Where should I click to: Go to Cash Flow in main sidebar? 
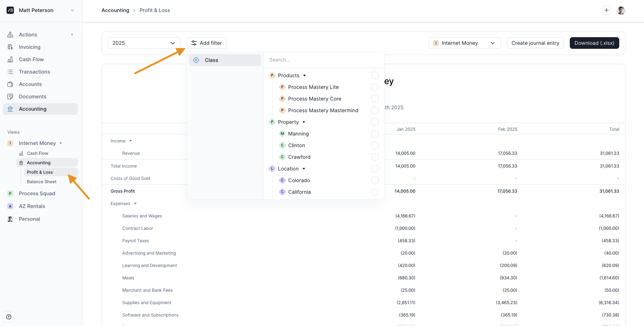click(x=31, y=59)
